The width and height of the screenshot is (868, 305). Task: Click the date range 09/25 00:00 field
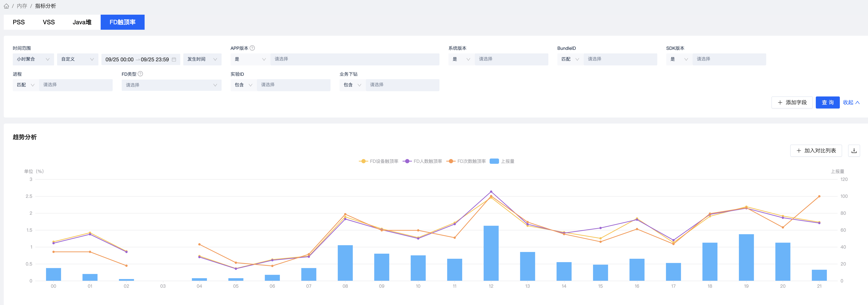(x=120, y=60)
